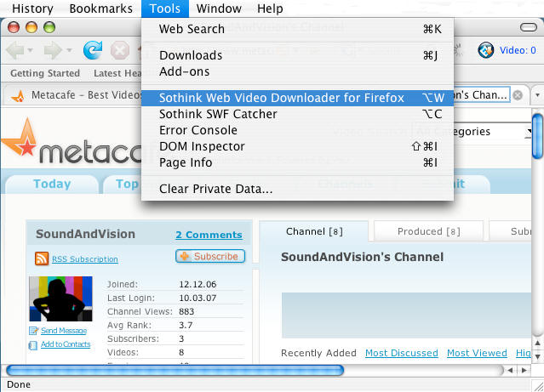Click the Add to Contacts link
Image resolution: width=544 pixels, height=392 pixels.
pos(66,344)
